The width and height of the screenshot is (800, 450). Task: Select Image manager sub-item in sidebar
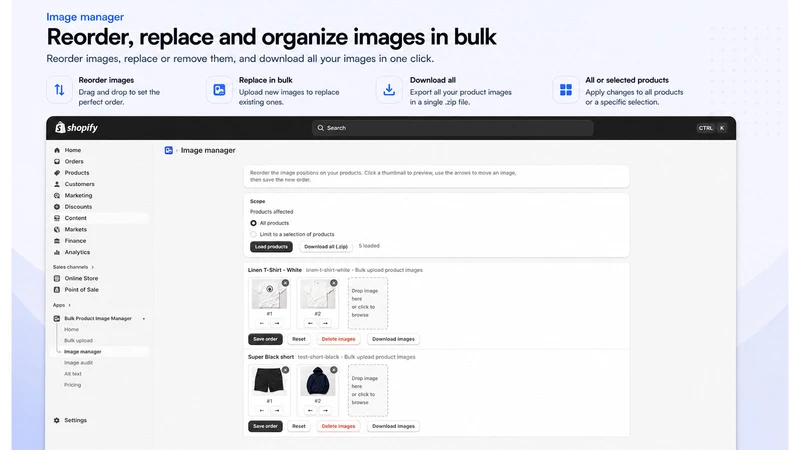(x=83, y=352)
